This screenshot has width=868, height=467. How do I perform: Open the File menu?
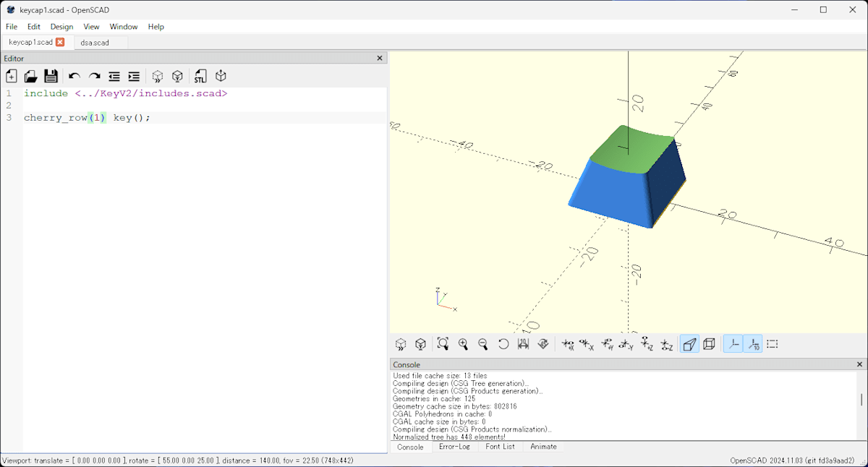[12, 27]
